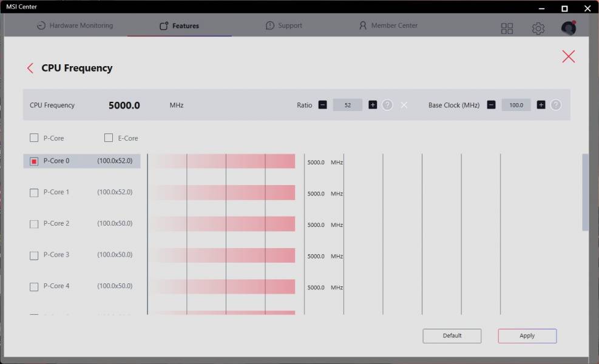Open the user profile avatar
Viewport: 599px width, 364px height.
coord(569,28)
